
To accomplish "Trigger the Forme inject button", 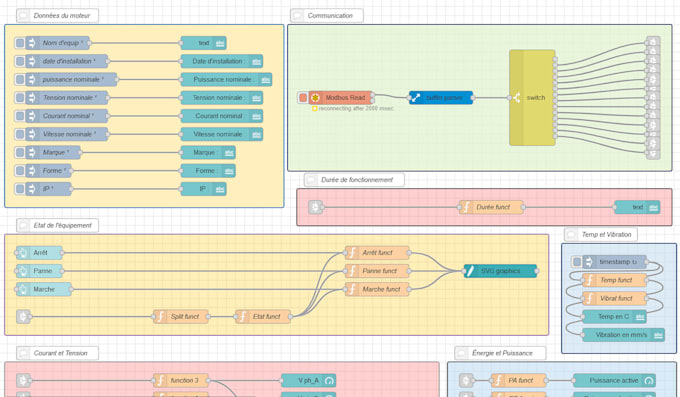I will pos(20,171).
